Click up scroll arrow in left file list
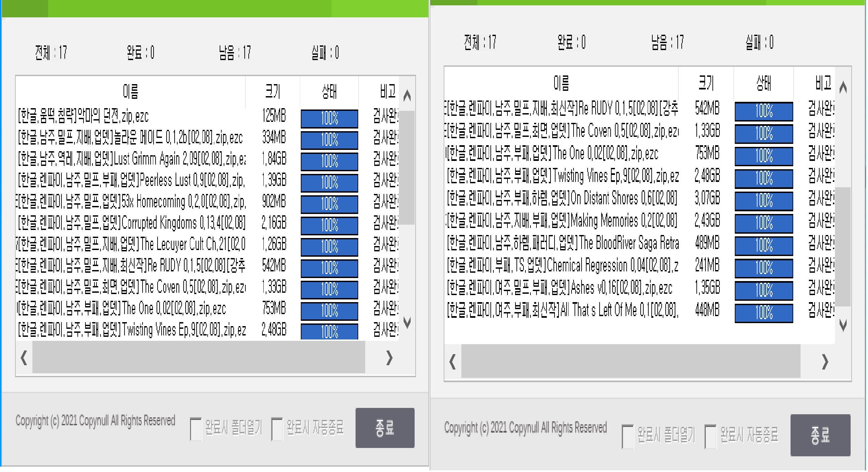Screen dimensions: 868x472 pyautogui.click(x=407, y=96)
